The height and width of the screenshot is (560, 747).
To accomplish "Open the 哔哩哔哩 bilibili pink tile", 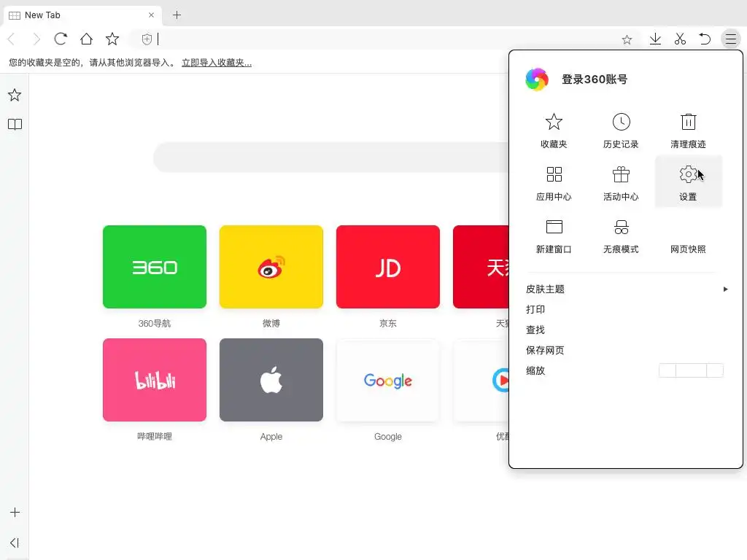I will tap(155, 380).
